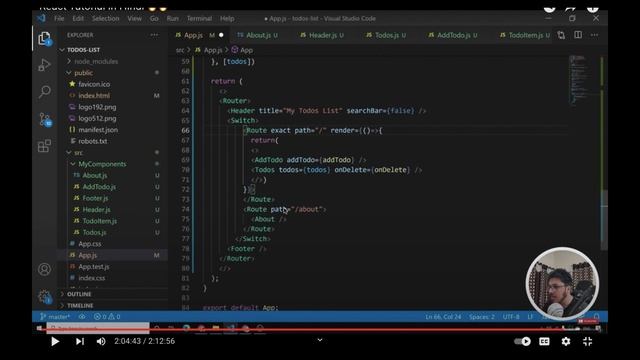
Task: Click the presenter webcam thumbnail
Action: (562, 283)
